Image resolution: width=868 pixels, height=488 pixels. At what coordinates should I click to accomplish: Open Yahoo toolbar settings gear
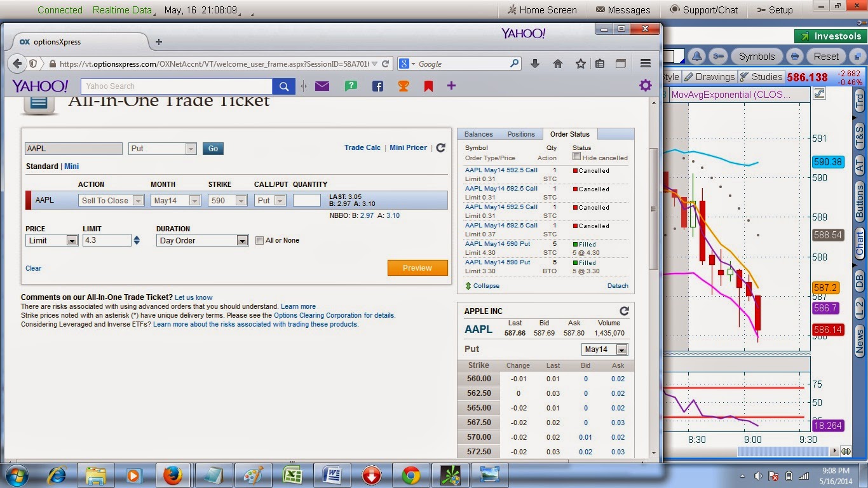[x=646, y=85]
